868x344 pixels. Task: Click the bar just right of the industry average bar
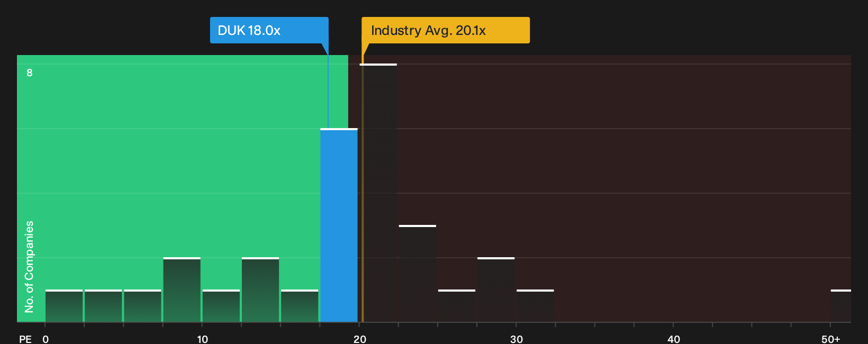click(x=418, y=274)
